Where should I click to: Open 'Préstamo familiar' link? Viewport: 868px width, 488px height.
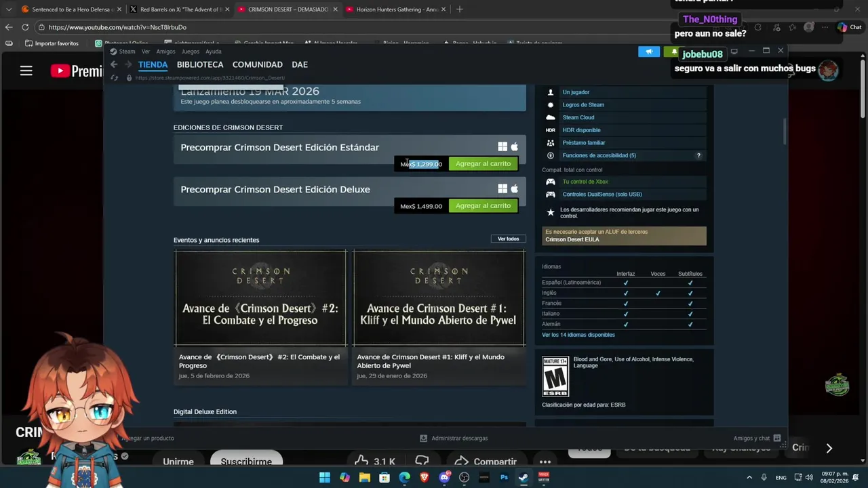pos(584,143)
